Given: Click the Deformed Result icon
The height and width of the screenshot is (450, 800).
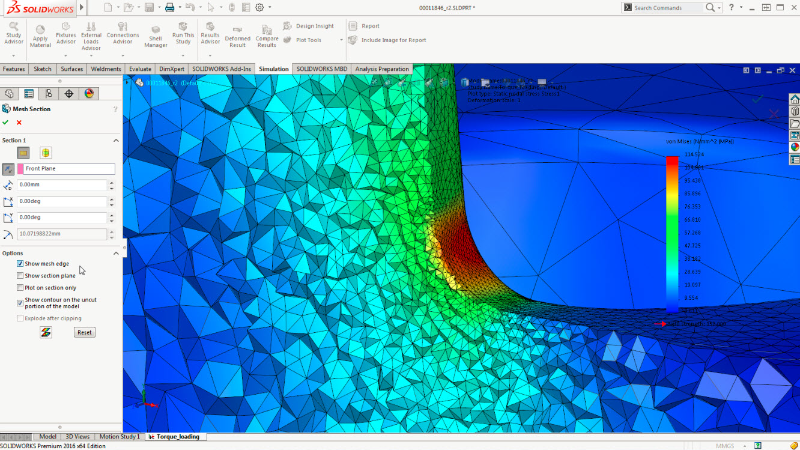Looking at the screenshot, I should coord(238,31).
